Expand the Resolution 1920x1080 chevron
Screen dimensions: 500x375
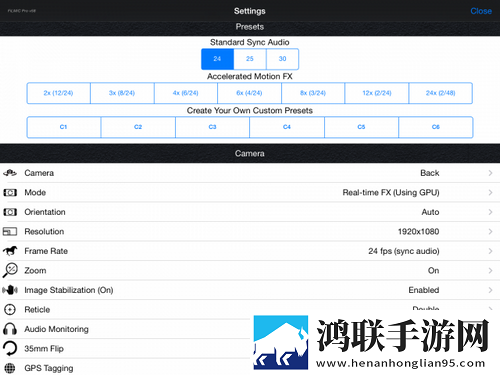490,231
